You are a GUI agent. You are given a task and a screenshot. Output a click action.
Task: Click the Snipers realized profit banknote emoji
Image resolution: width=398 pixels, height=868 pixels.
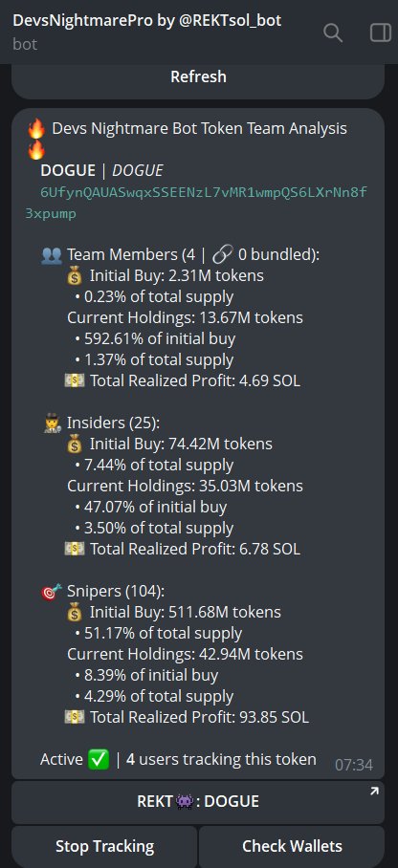[75, 717]
